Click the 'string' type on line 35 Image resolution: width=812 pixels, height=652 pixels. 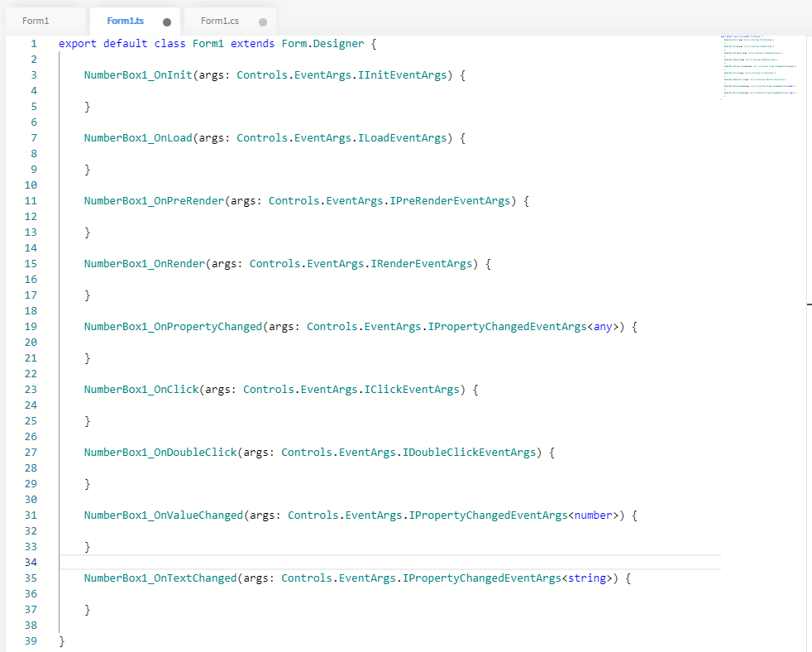[587, 578]
